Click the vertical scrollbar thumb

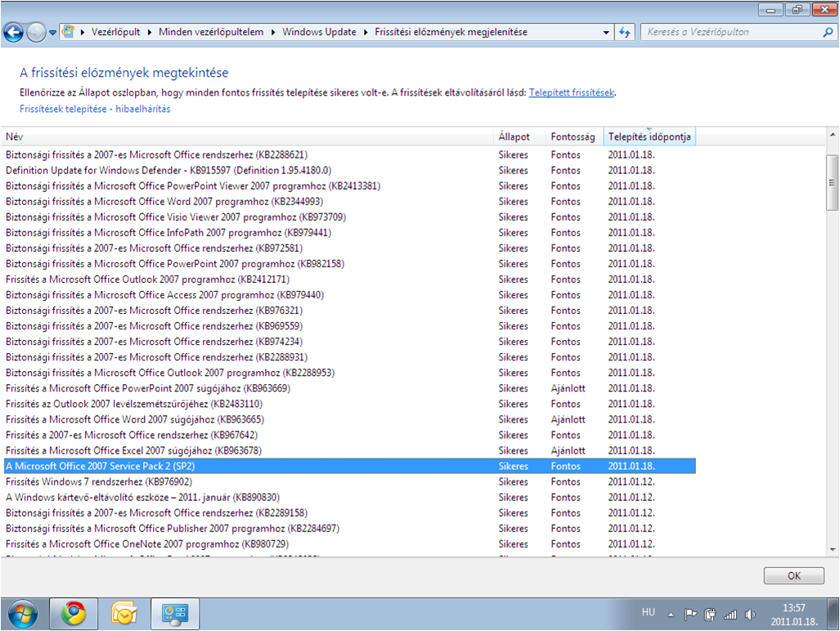tap(832, 182)
